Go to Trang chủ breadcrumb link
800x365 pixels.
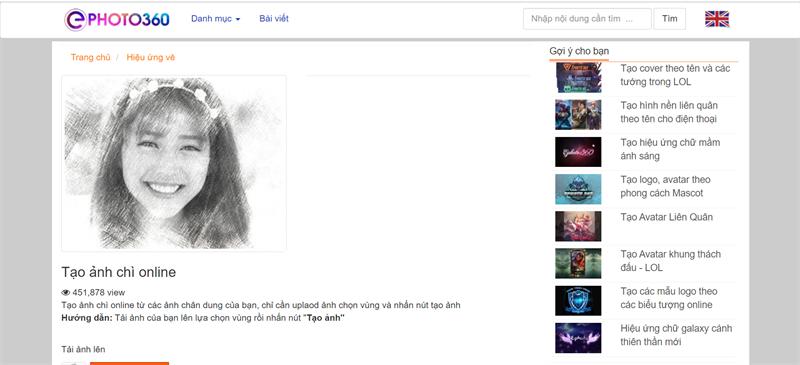point(90,58)
